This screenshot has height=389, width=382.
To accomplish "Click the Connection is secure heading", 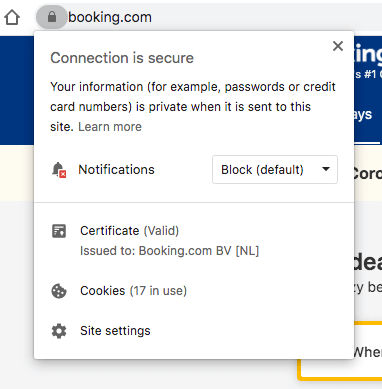I will point(122,58).
